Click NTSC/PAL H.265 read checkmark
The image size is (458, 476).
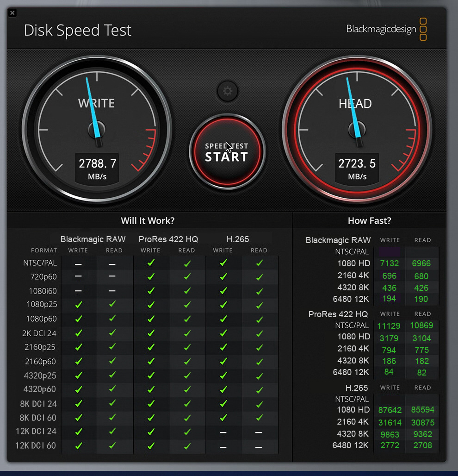[x=260, y=263]
